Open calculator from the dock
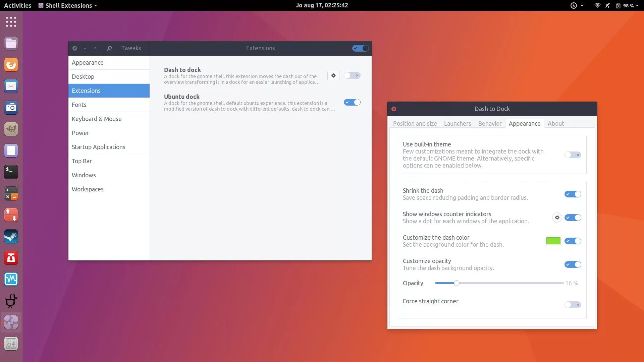This screenshot has width=644, height=362. pyautogui.click(x=11, y=194)
